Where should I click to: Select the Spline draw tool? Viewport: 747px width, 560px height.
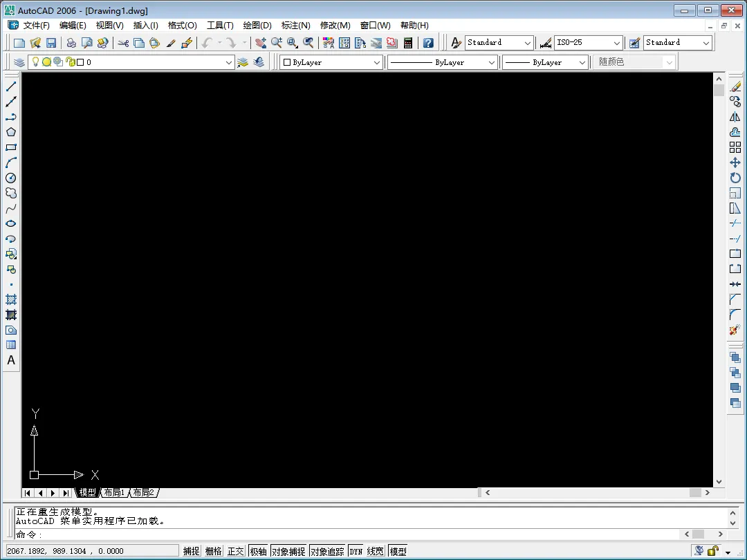[x=11, y=208]
